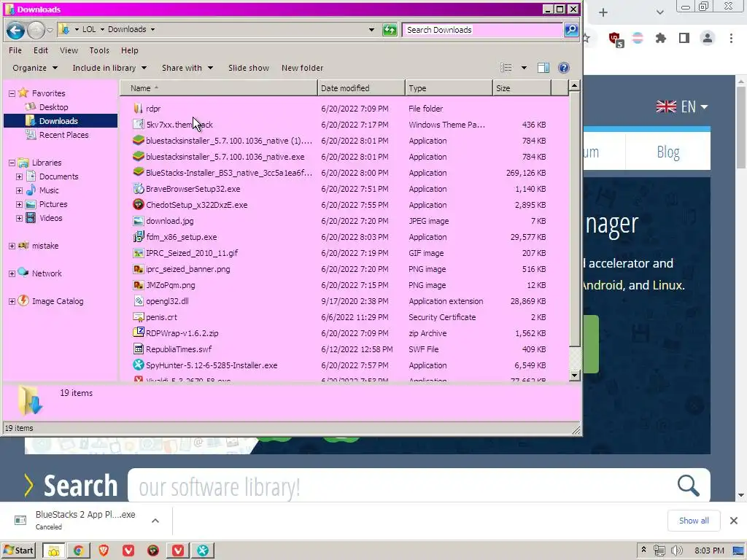The height and width of the screenshot is (560, 747).
Task: Open a new Chrome tab
Action: click(603, 12)
